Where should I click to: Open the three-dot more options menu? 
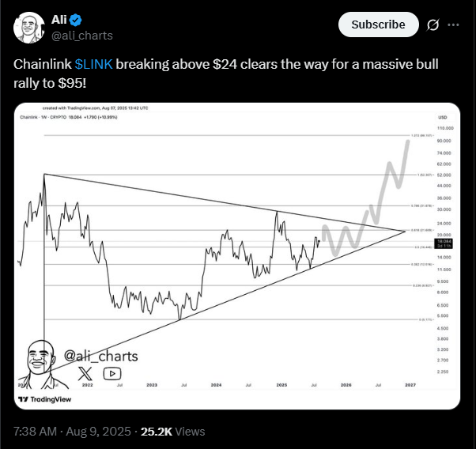tap(453, 25)
